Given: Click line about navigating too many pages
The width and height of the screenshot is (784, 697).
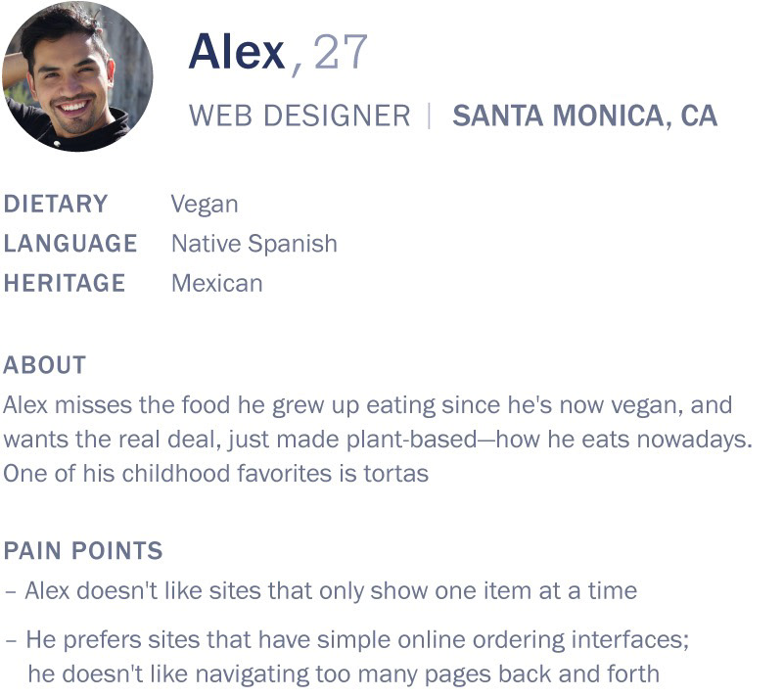Looking at the screenshot, I should [344, 675].
